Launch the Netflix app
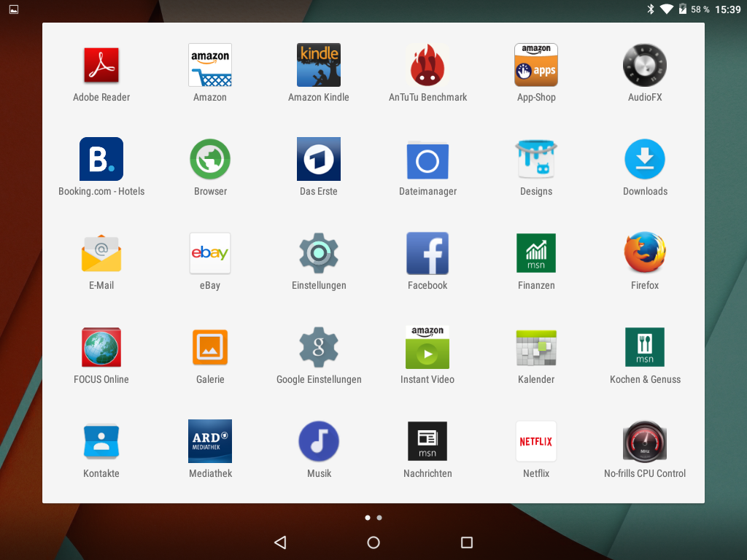Screen dimensions: 747x560 pyautogui.click(x=536, y=441)
